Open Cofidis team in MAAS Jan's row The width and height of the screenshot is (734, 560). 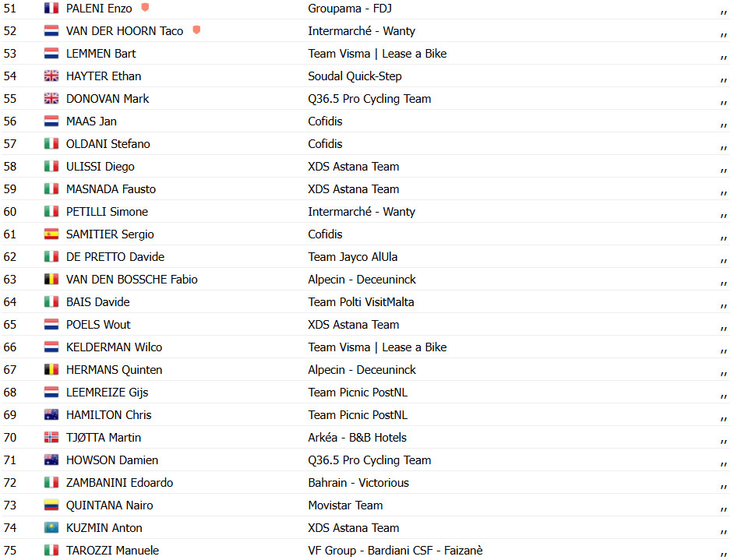pyautogui.click(x=325, y=122)
